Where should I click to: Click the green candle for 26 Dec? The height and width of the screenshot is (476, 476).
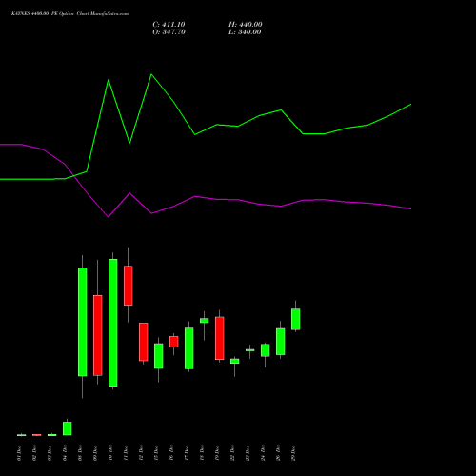(281, 342)
